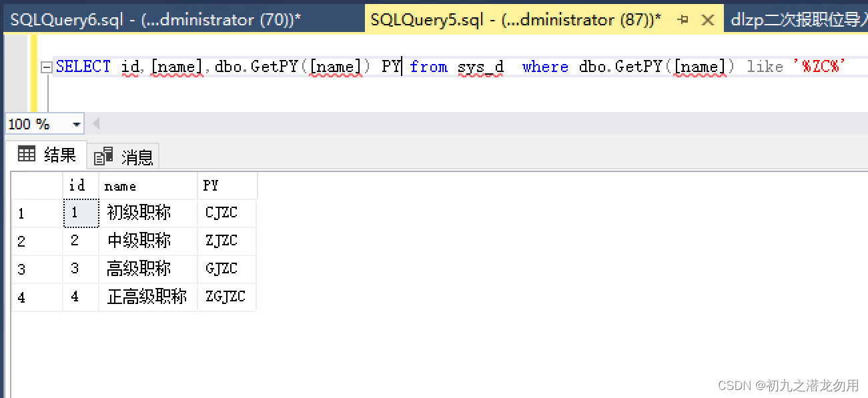Image resolution: width=868 pixels, height=398 pixels.
Task: Click id cell with value 2
Action: 81,241
